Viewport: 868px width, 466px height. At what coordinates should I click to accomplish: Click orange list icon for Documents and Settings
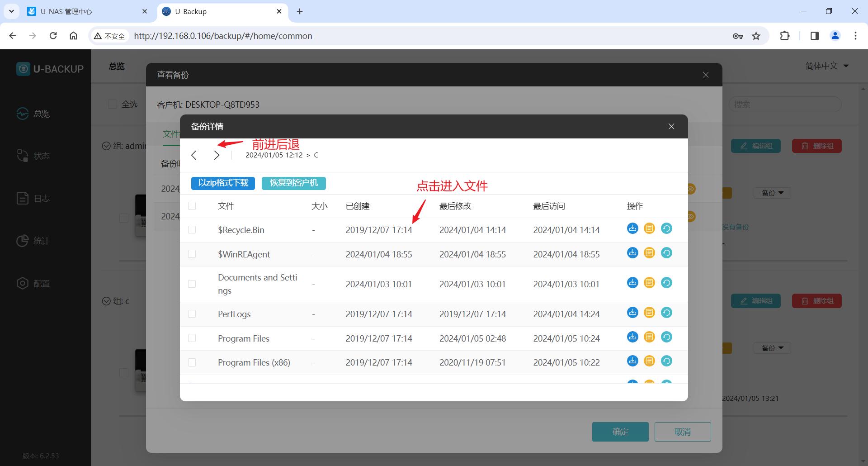click(649, 283)
